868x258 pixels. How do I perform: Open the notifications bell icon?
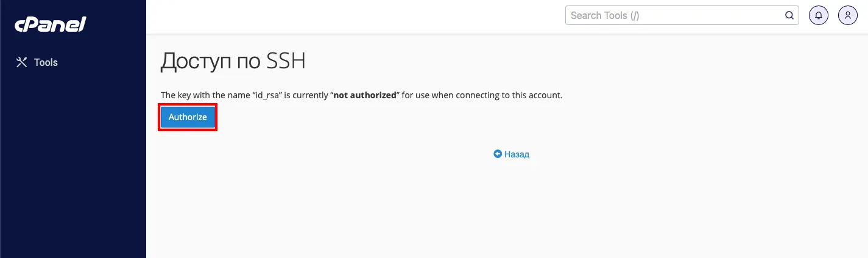(819, 15)
